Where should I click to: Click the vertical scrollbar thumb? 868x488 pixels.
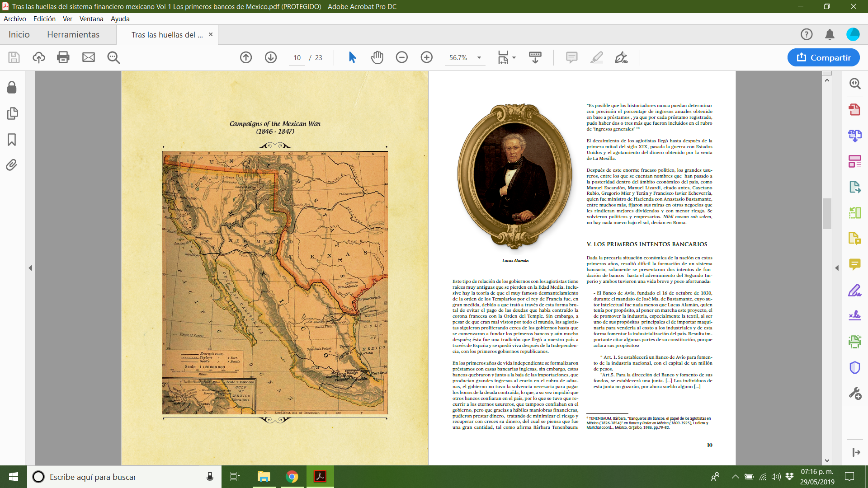pos(827,213)
